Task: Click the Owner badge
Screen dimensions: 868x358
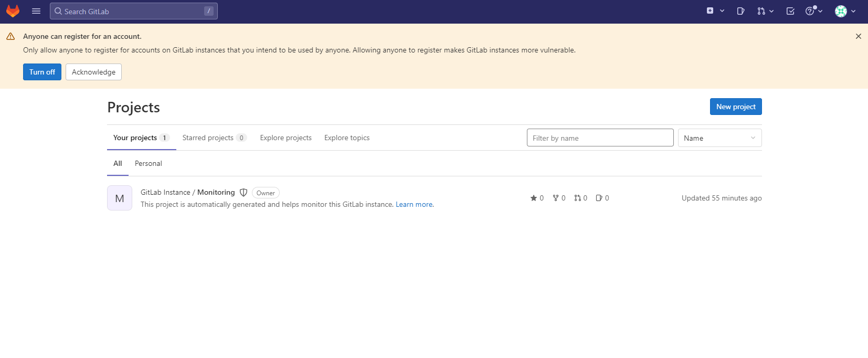Action: 266,193
